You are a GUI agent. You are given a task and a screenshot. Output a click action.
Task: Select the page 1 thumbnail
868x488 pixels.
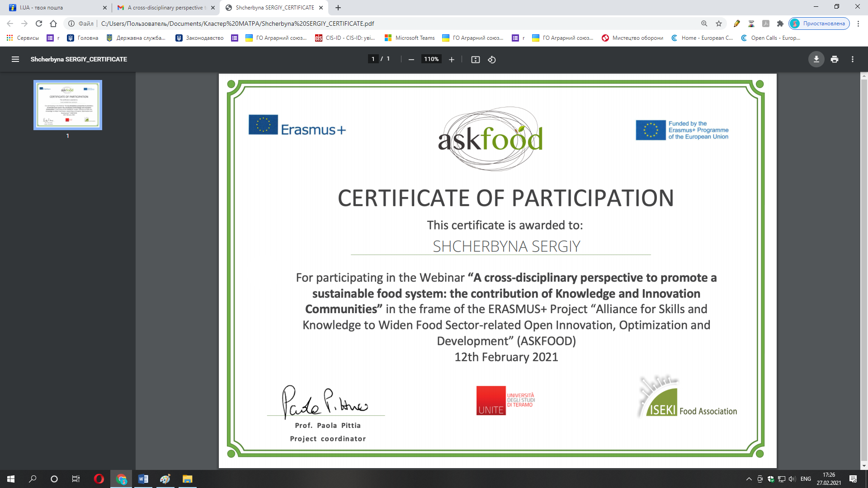(x=68, y=105)
